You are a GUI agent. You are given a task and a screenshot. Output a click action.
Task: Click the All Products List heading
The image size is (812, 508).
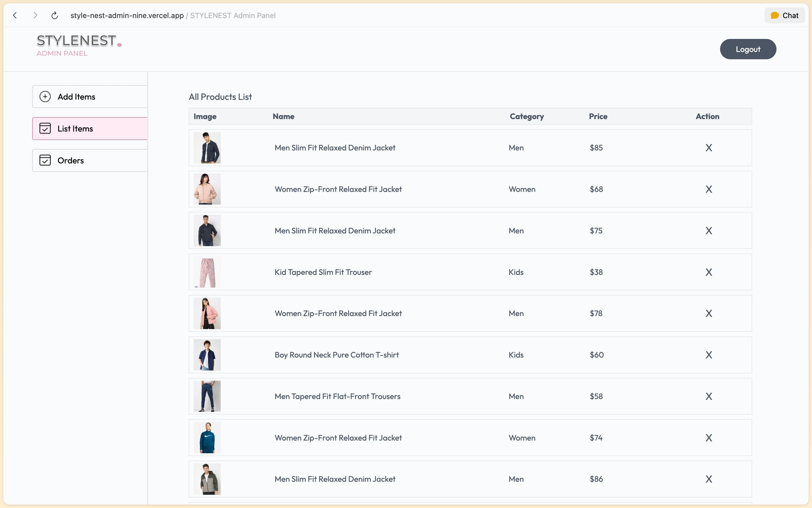[x=220, y=97]
